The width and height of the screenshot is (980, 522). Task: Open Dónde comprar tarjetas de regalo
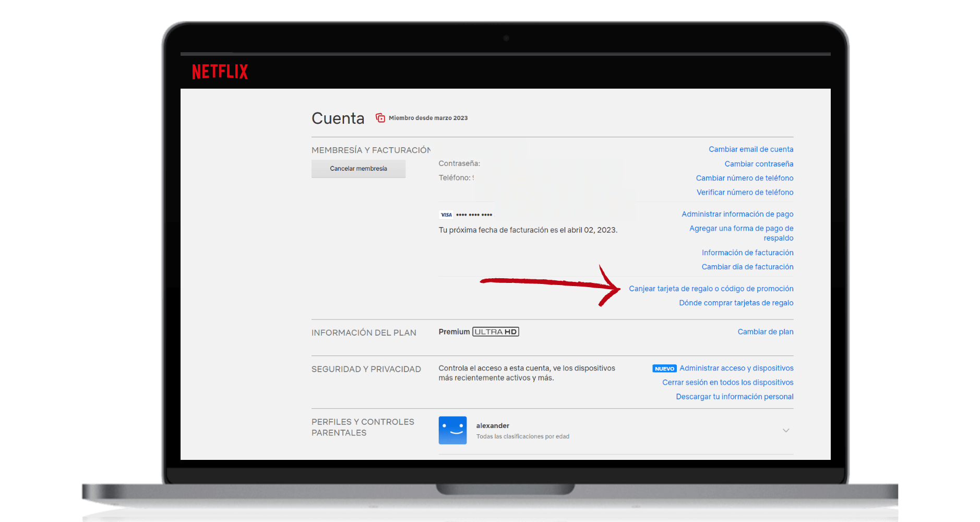pos(736,303)
